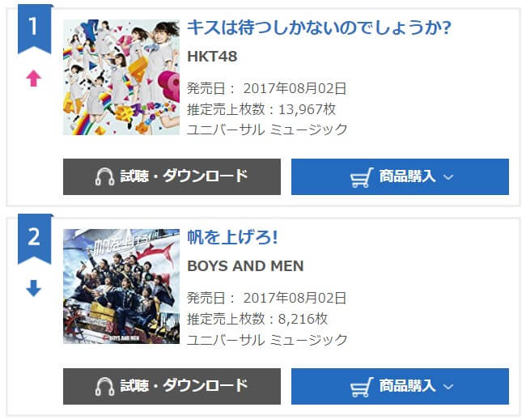This screenshot has width=526, height=420.
Task: Click 試聴・ダウンロード button for HKT48
Action: (x=172, y=176)
